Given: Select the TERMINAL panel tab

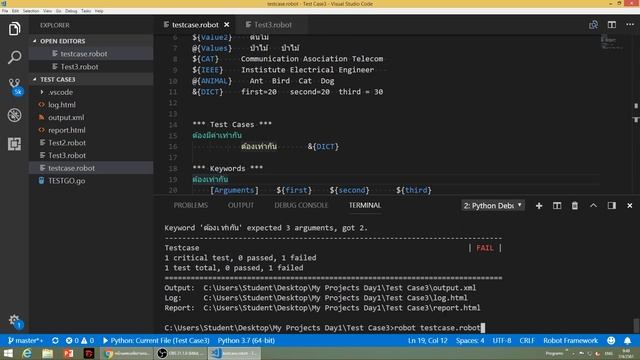Looking at the screenshot, I should pos(364,205).
